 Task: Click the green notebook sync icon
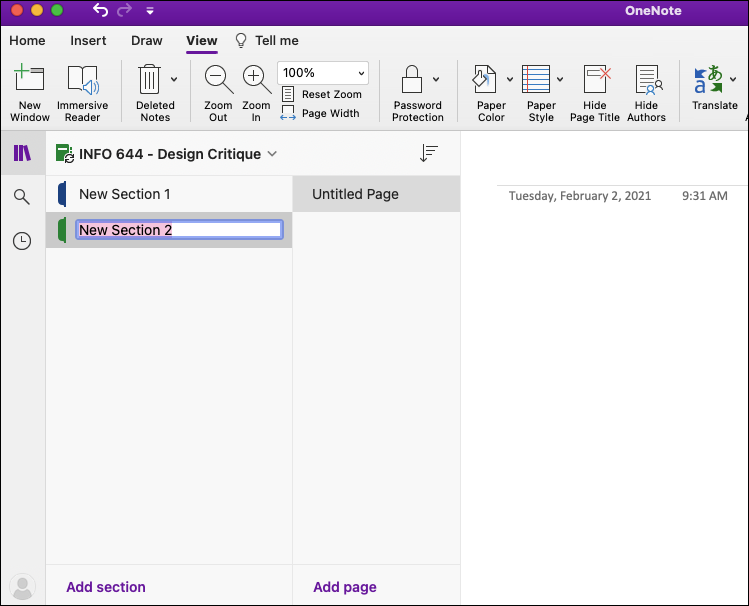coord(64,153)
